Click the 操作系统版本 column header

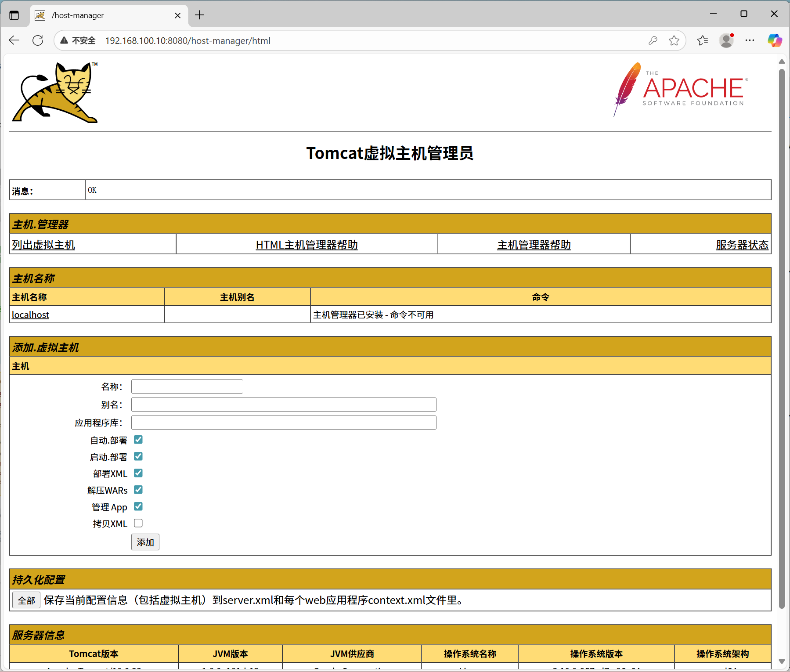(596, 654)
